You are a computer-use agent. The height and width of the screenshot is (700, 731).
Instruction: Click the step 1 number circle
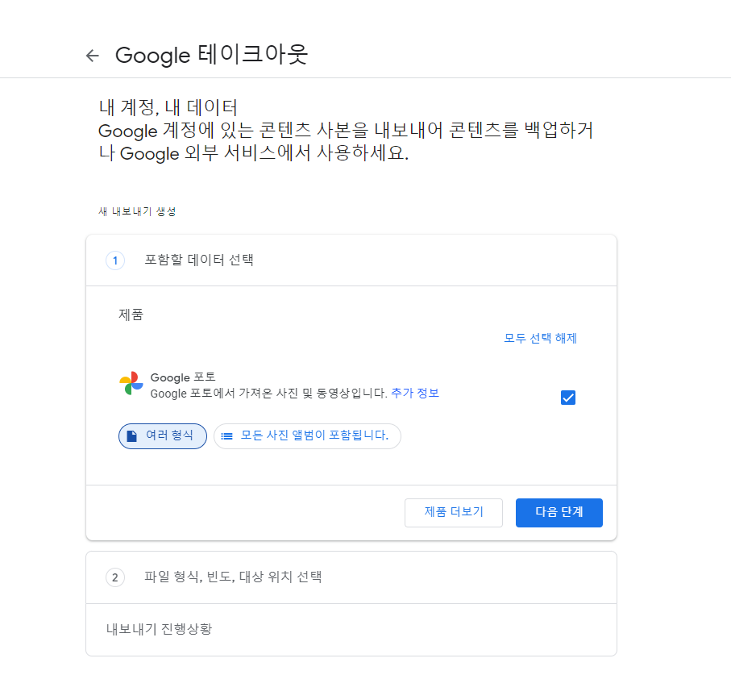[115, 260]
